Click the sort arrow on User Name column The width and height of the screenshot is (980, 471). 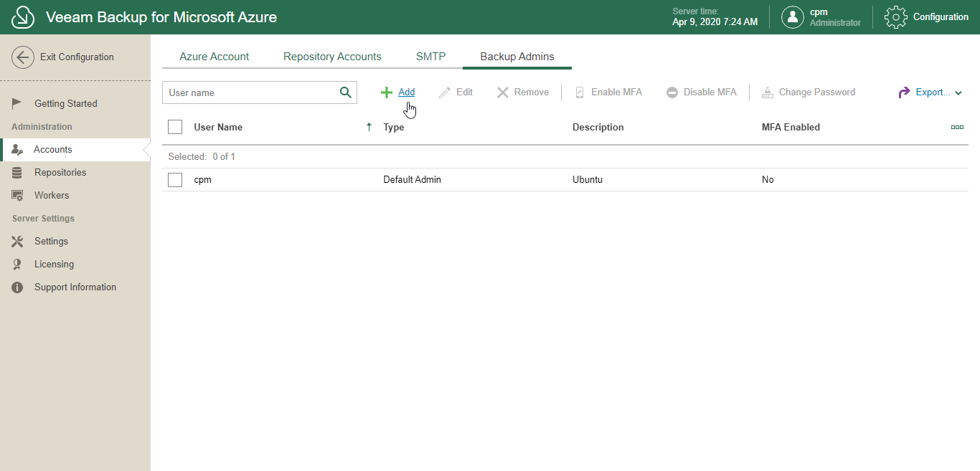tap(369, 127)
